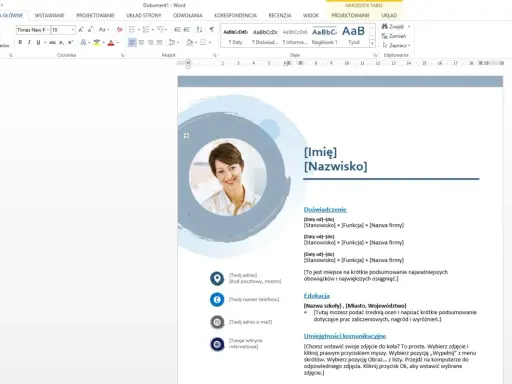This screenshot has width=512, height=384.
Task: Apply table borders
Action: [x=203, y=42]
